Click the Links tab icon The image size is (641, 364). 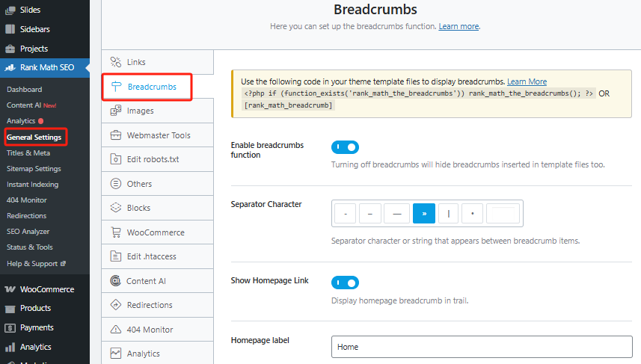(116, 62)
